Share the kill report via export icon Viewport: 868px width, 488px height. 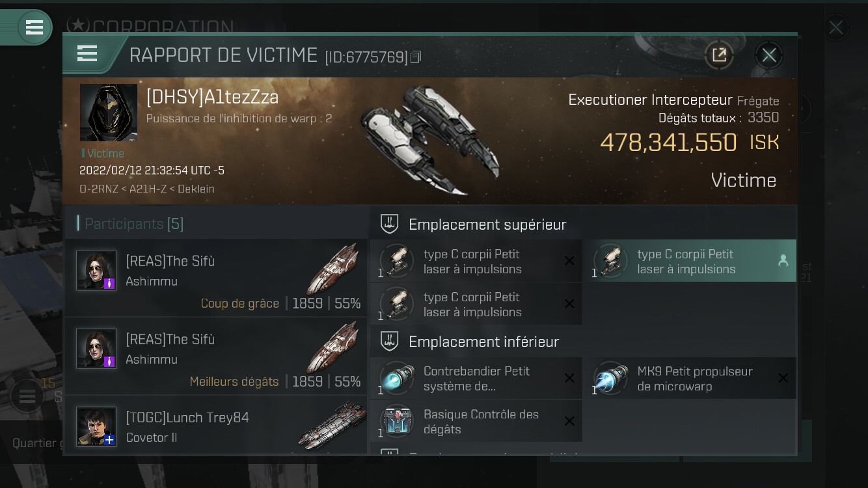tap(719, 55)
